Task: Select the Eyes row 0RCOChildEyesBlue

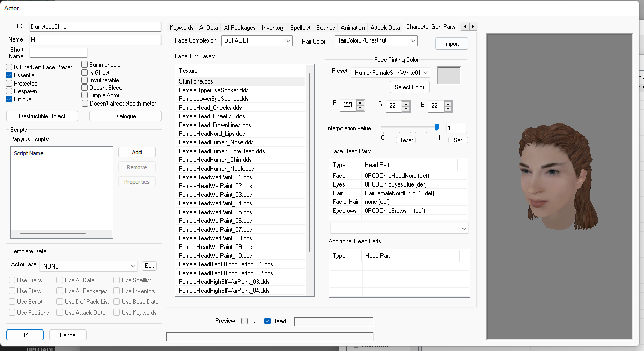Action: pos(398,184)
